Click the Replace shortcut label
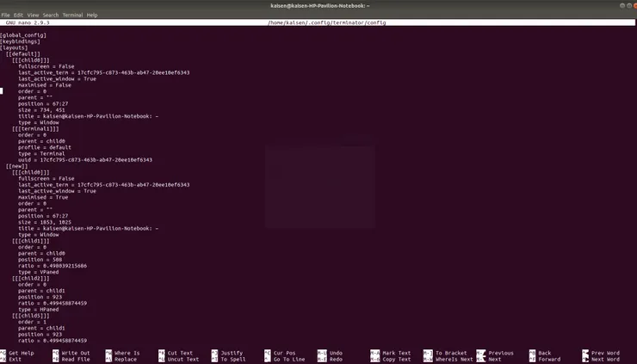Viewport: 637px width, 364px height. (x=126, y=359)
